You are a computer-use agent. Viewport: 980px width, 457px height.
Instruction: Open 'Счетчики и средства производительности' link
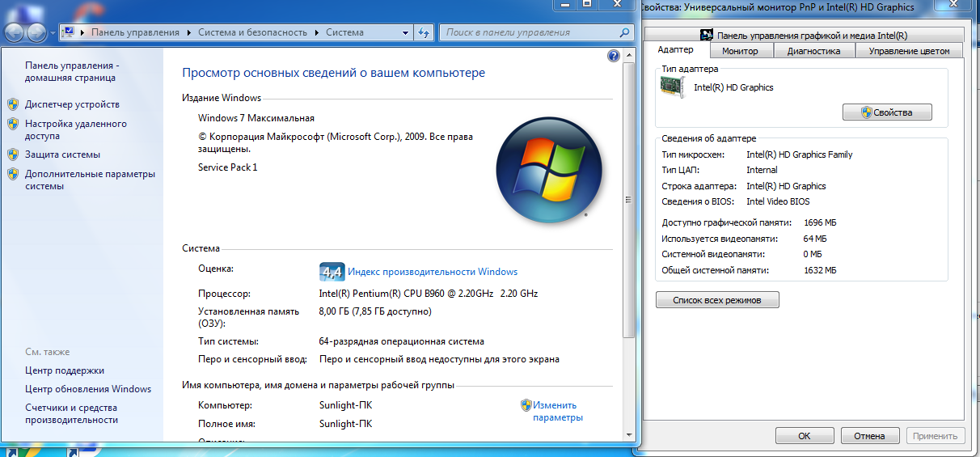[x=71, y=414]
